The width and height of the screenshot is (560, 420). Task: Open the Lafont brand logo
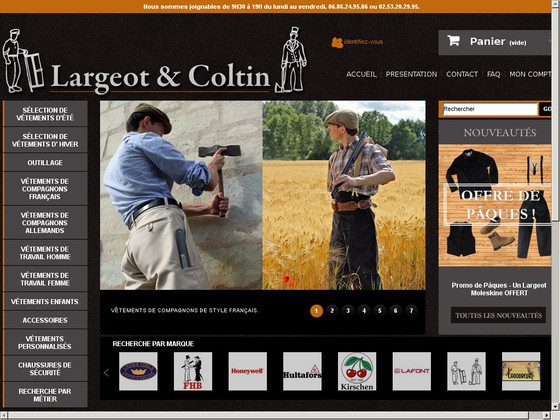pos(411,371)
